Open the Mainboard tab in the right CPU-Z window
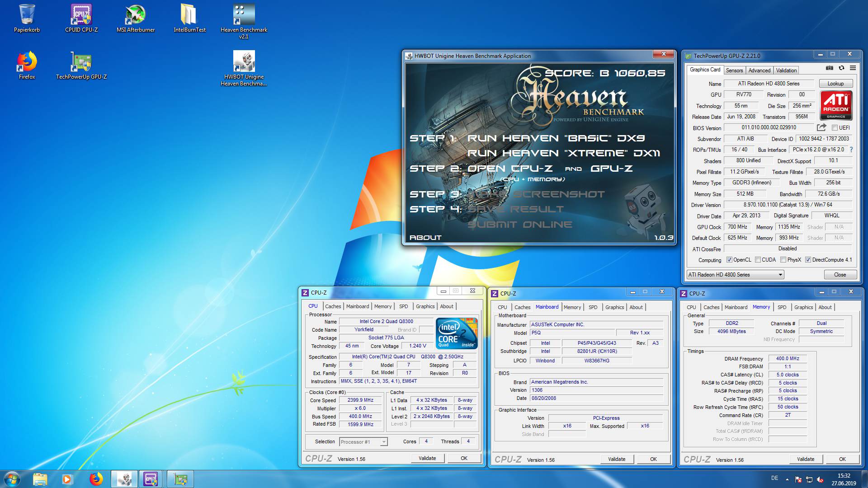The width and height of the screenshot is (868, 488). 736,307
